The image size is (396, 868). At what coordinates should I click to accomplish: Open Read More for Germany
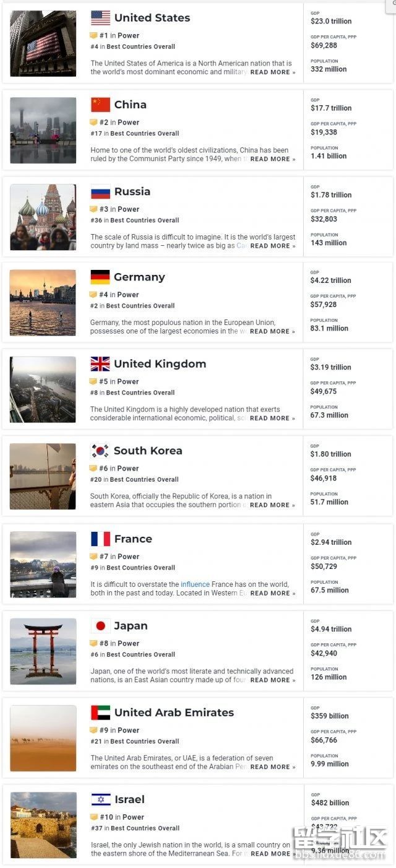pyautogui.click(x=272, y=331)
